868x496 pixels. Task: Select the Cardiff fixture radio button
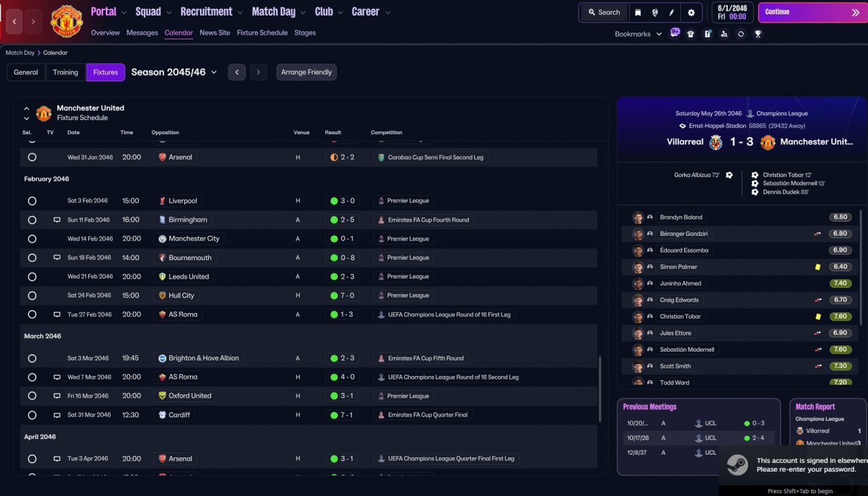(32, 415)
